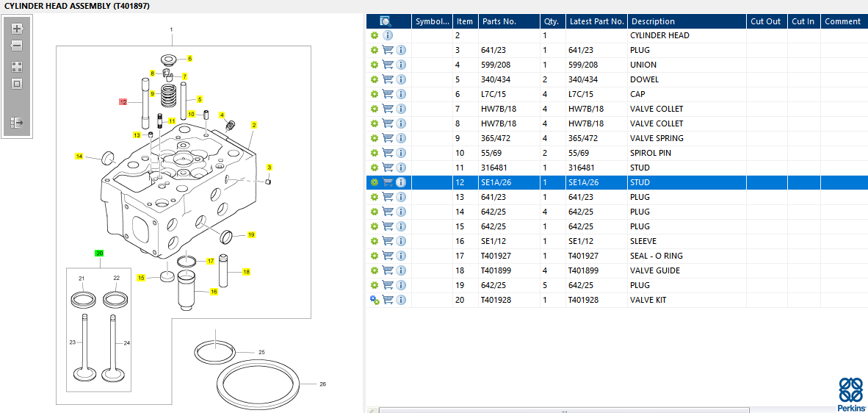
Task: Click the search icon in table header
Action: 386,21
